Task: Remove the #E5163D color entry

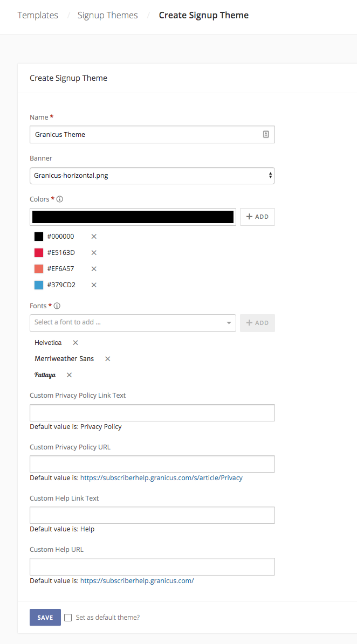Action: [x=94, y=252]
